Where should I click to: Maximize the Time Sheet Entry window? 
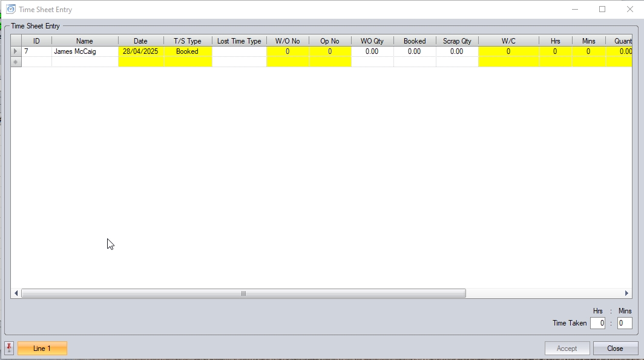tap(602, 9)
